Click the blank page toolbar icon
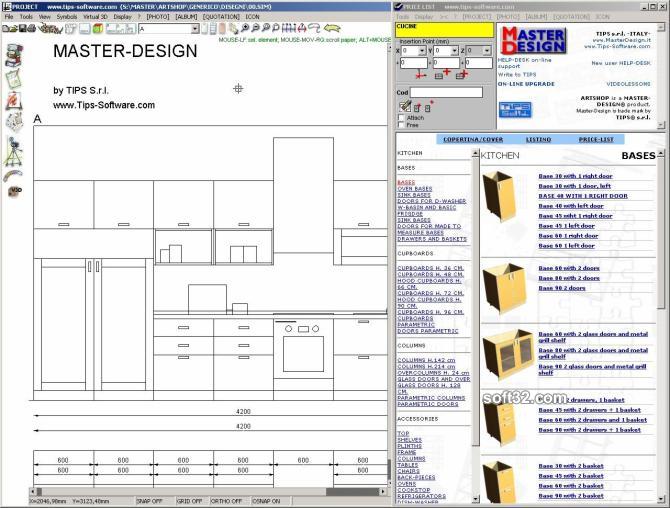This screenshot has height=508, width=670. coord(85,29)
